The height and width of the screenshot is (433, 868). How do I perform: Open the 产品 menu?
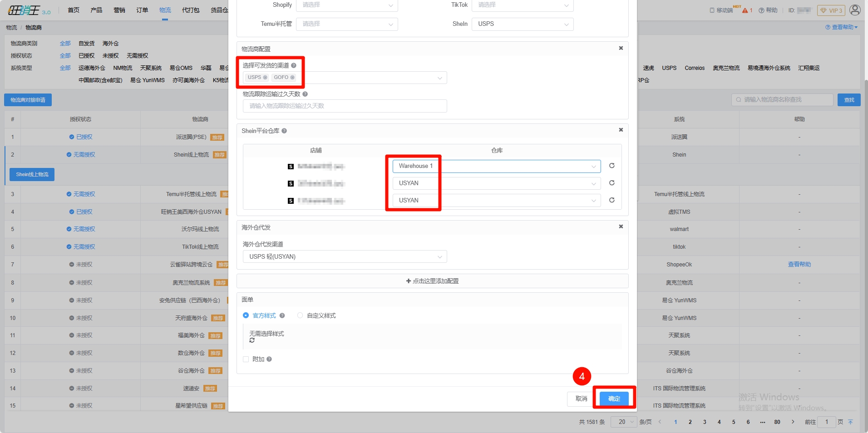pyautogui.click(x=96, y=10)
